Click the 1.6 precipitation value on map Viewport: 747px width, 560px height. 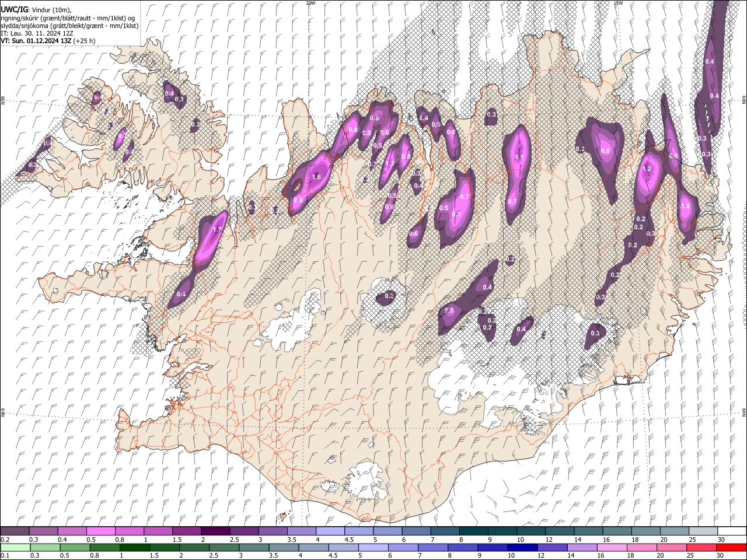[x=317, y=177]
